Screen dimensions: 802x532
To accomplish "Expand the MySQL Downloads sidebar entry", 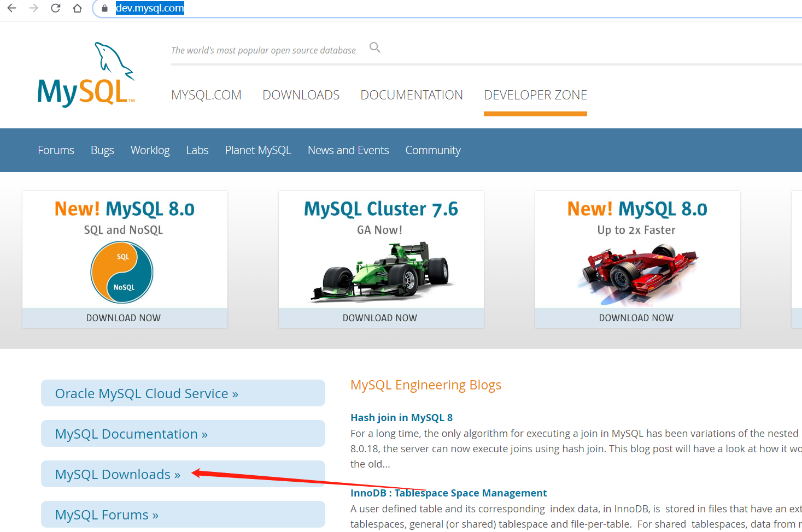I will pos(116,474).
